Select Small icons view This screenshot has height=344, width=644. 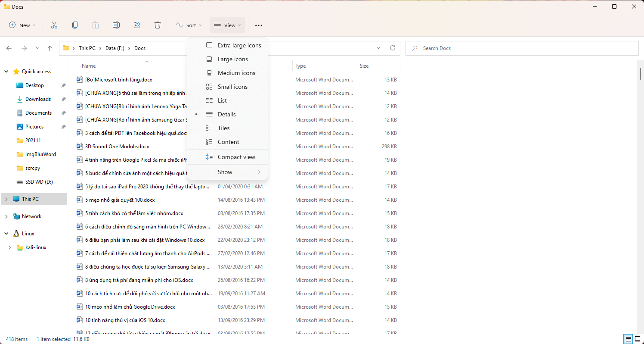point(228,87)
